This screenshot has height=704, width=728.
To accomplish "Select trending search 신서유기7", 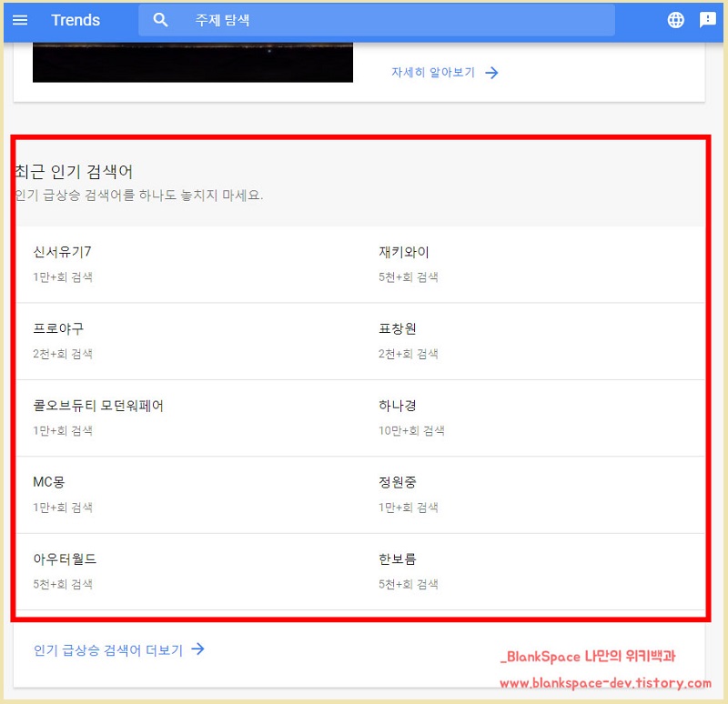I will click(62, 252).
